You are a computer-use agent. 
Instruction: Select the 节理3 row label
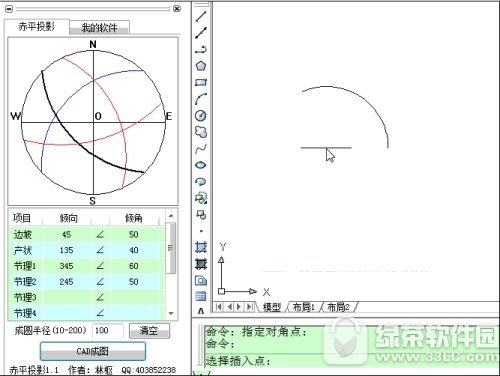tap(25, 297)
